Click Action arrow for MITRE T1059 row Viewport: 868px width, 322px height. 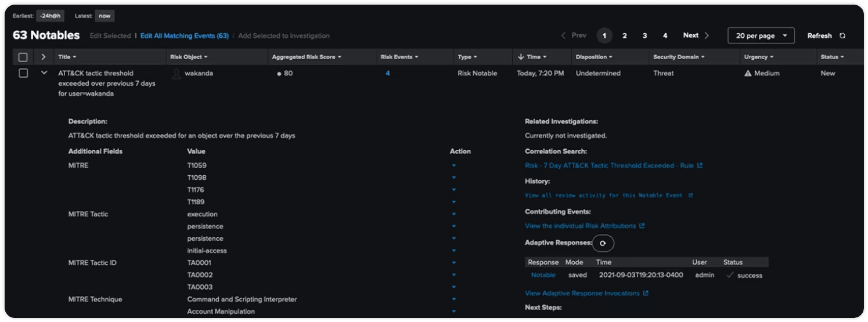click(x=454, y=166)
